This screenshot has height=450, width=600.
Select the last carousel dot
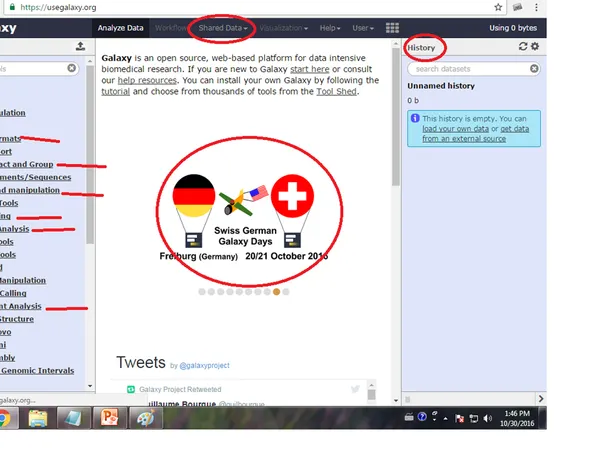click(x=285, y=292)
